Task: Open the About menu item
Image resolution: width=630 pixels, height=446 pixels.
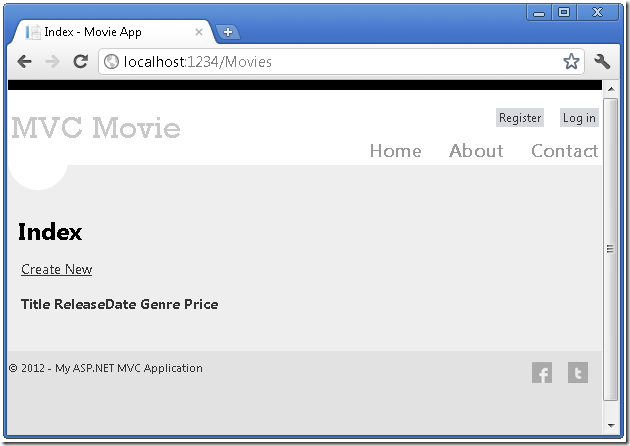Action: 476,151
